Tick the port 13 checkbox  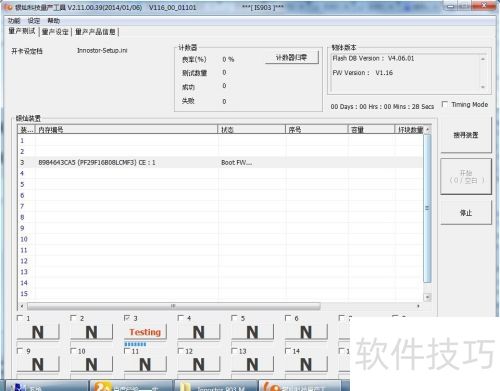click(x=234, y=351)
